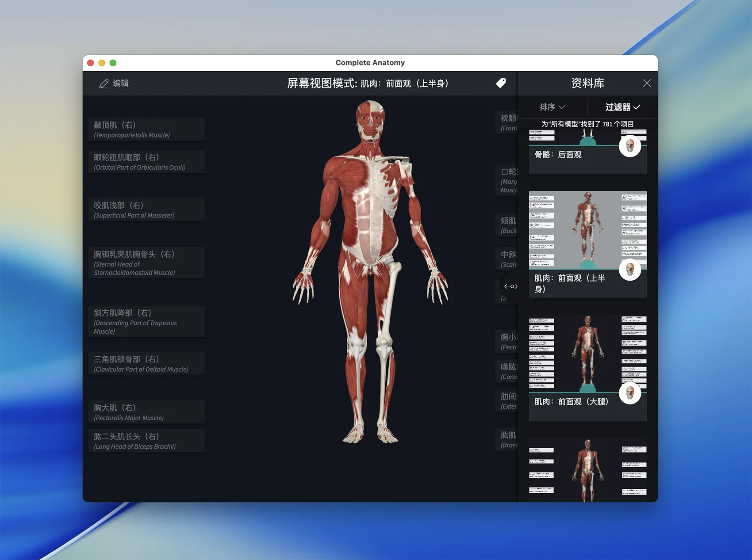Close the 资料库 library panel
The height and width of the screenshot is (560, 752).
647,83
